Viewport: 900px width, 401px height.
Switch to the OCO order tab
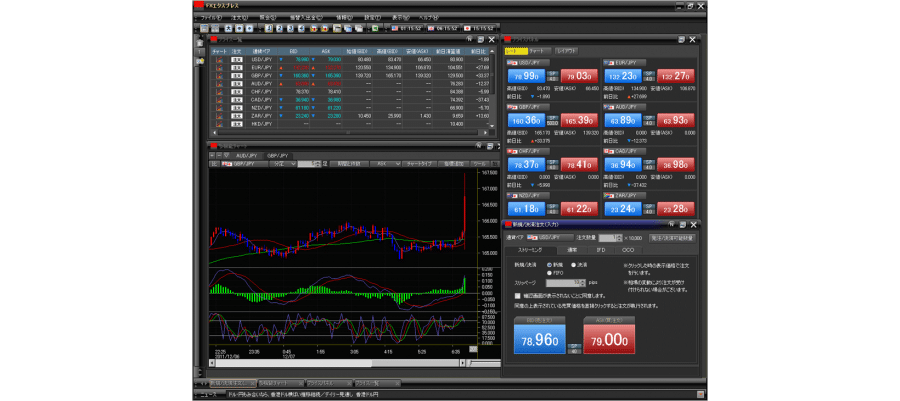point(629,250)
